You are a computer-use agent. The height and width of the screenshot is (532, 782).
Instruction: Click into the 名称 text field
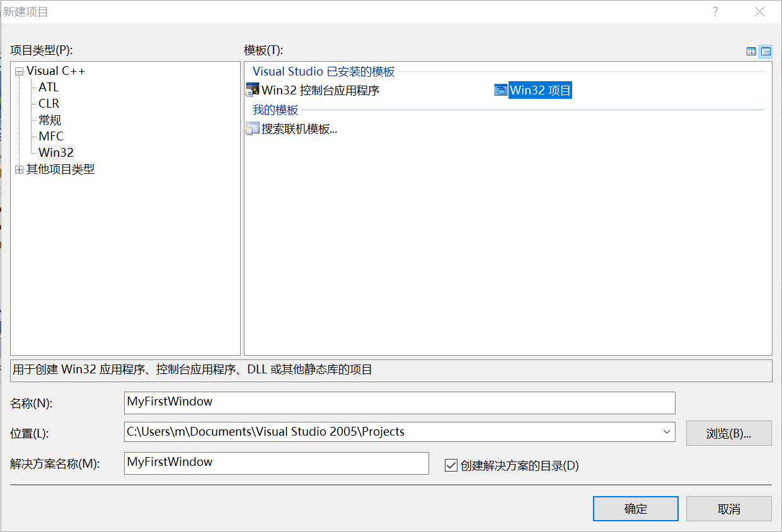[x=400, y=402]
